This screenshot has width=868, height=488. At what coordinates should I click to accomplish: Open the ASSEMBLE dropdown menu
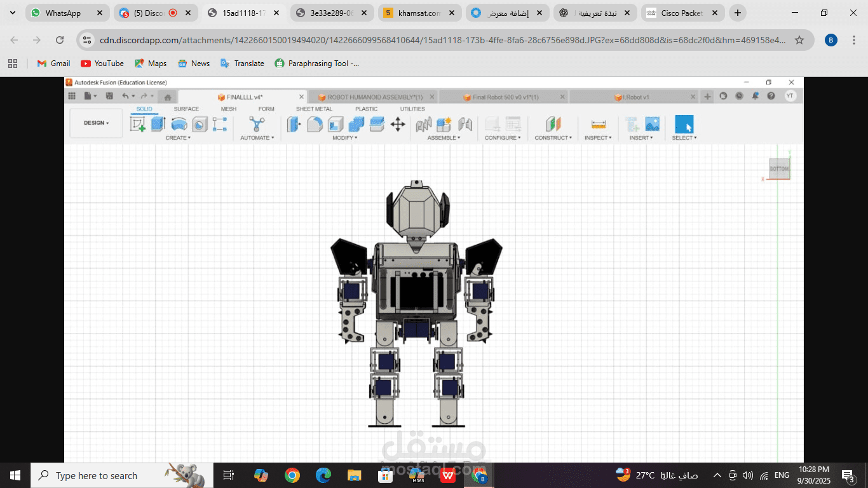click(444, 138)
